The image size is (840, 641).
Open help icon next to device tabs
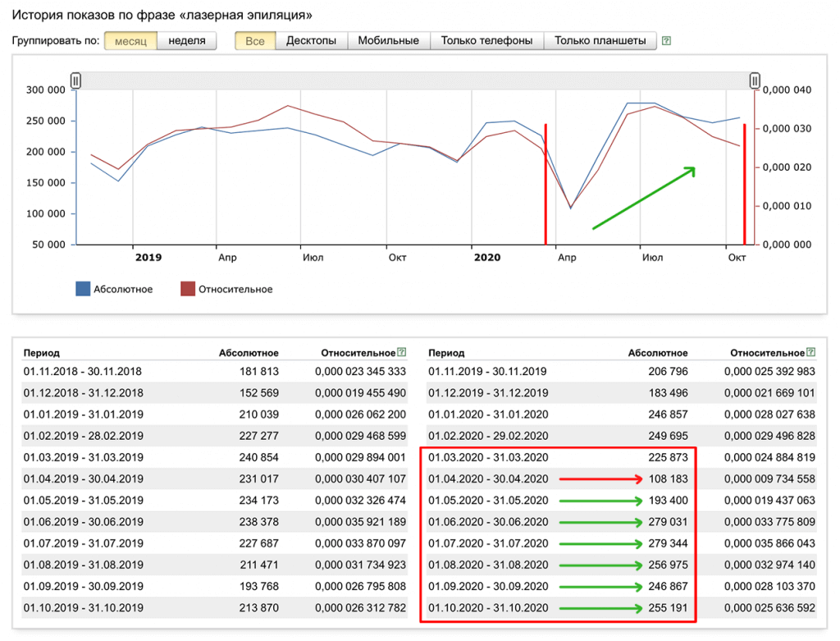pos(666,41)
